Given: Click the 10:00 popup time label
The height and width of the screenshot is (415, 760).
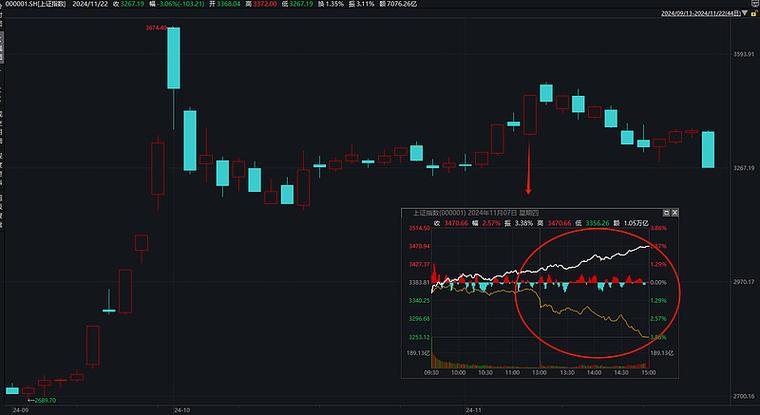Looking at the screenshot, I should [459, 373].
